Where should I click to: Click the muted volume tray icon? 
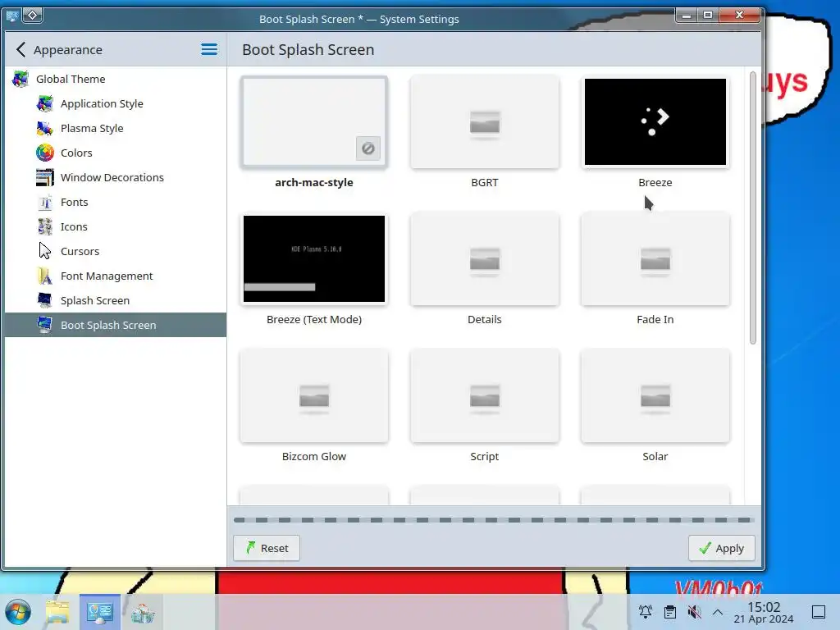click(694, 612)
